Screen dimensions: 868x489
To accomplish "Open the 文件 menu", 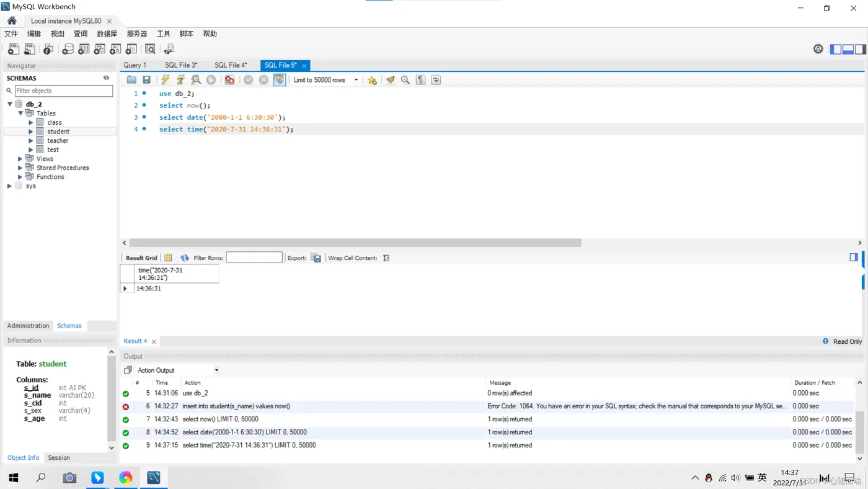I will coord(11,34).
